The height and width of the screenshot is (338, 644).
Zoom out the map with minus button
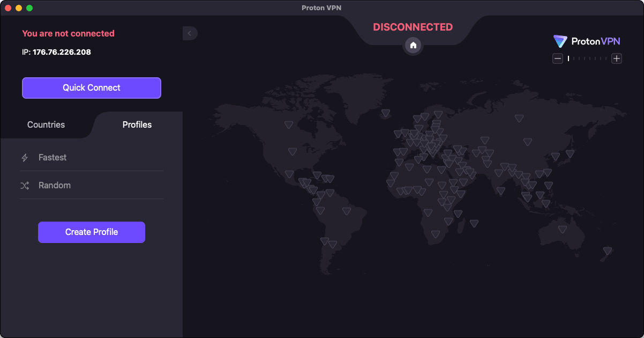click(558, 58)
